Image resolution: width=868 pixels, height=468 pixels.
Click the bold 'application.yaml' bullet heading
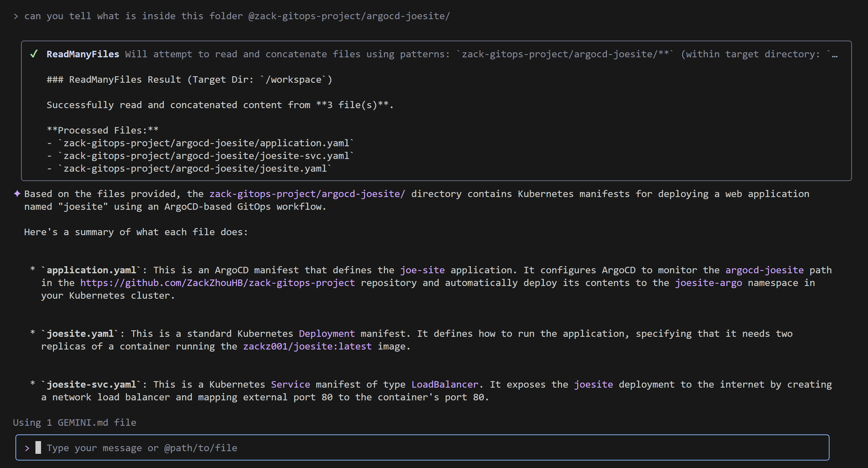coord(91,270)
